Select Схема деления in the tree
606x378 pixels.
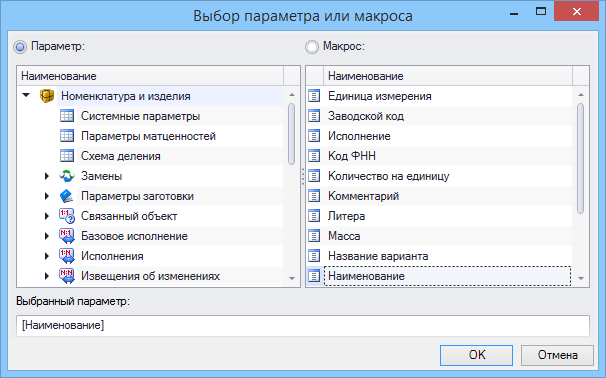[121, 156]
